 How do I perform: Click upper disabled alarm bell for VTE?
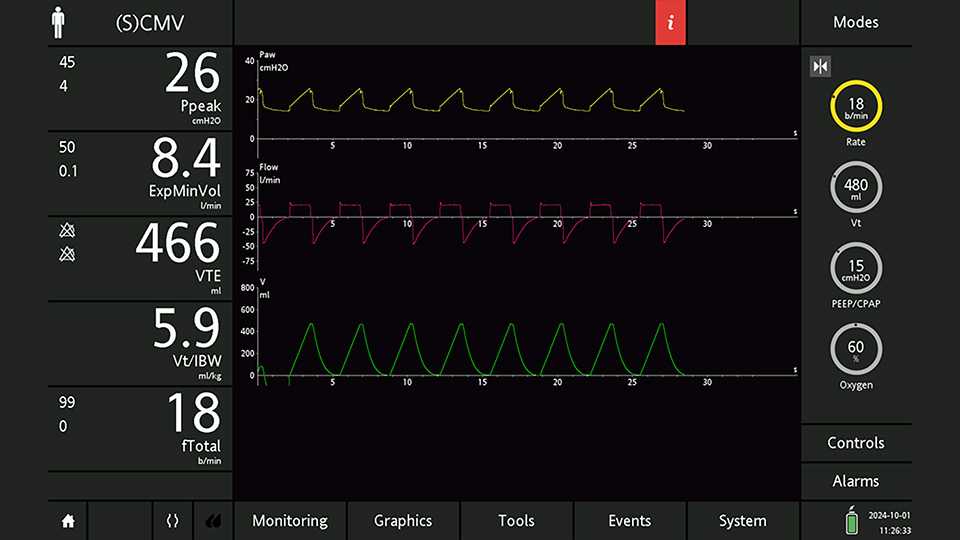coord(67,230)
